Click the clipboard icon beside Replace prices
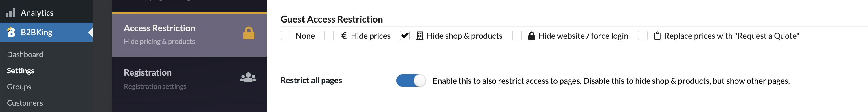868x112 pixels. click(x=657, y=36)
